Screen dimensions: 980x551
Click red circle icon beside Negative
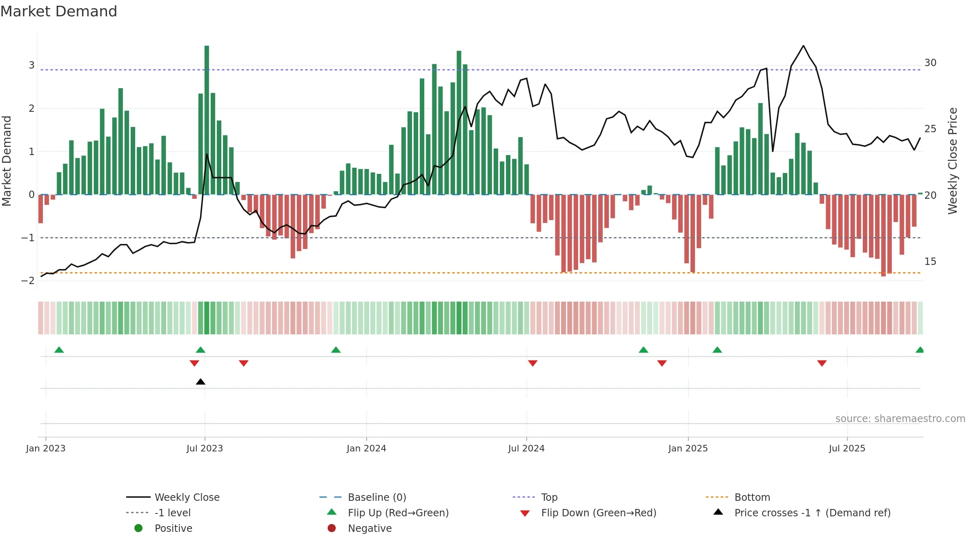click(332, 528)
